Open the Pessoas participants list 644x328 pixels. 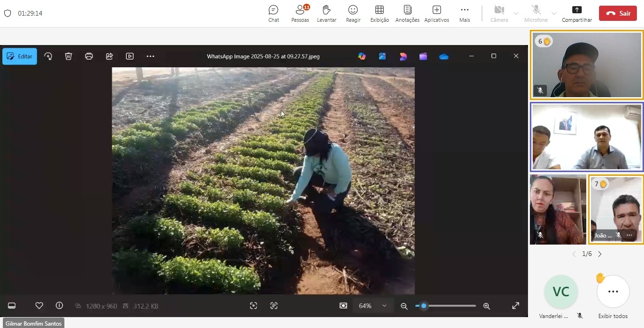coord(300,13)
